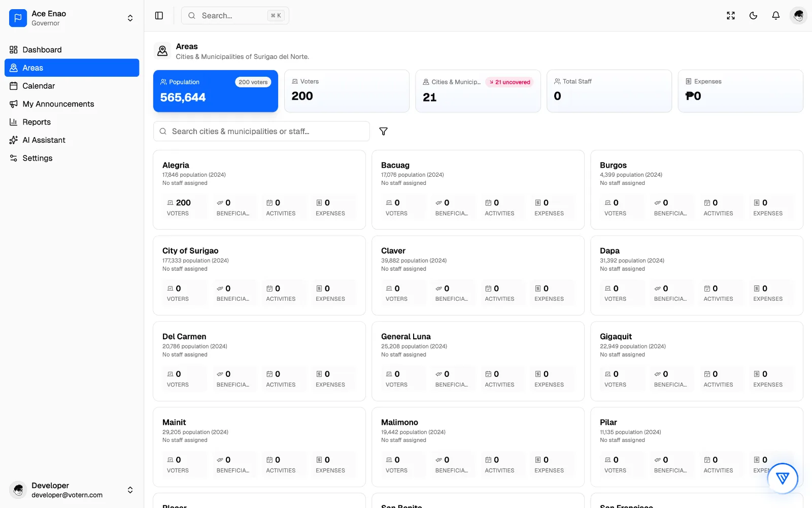Click Malimono's expenses stat
Viewport: 812px width, 508px height.
pyautogui.click(x=553, y=465)
